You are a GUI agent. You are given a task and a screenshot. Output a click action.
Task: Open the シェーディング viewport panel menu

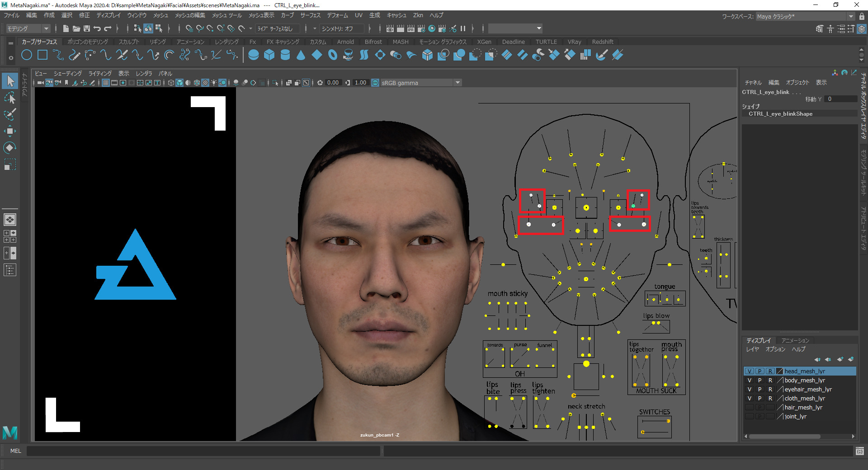[x=68, y=73]
